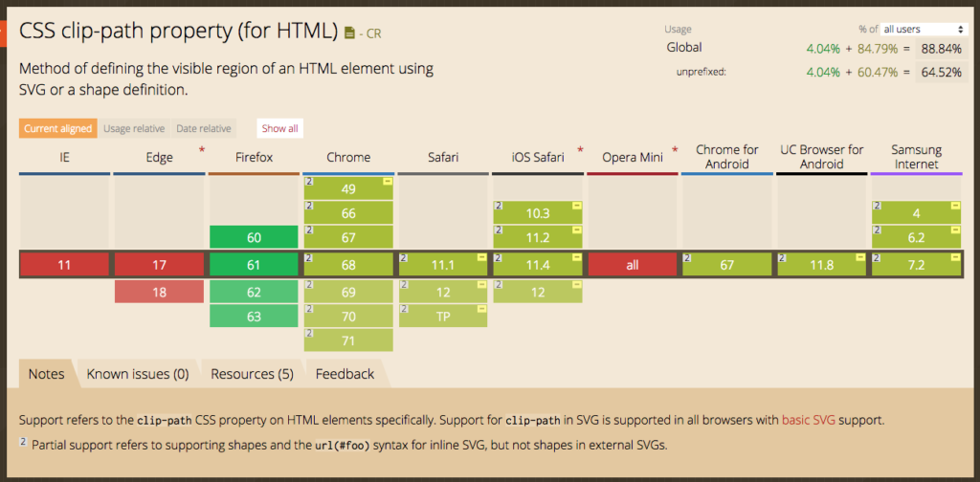Click the Firefox 62 cell
980x482 pixels.
pyautogui.click(x=254, y=292)
